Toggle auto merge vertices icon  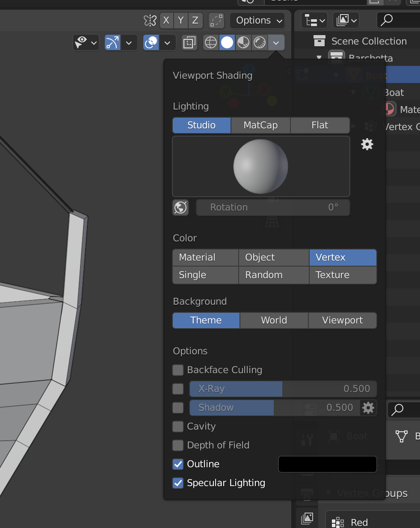tap(216, 20)
